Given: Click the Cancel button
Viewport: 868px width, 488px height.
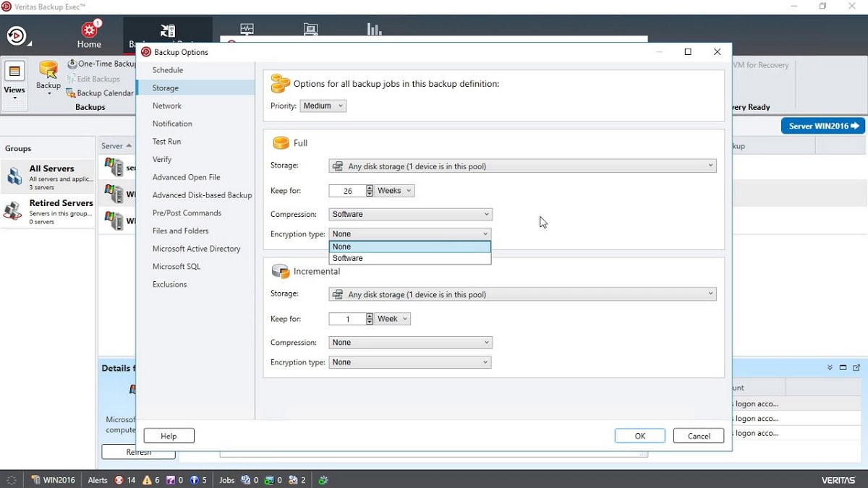Looking at the screenshot, I should coord(698,436).
